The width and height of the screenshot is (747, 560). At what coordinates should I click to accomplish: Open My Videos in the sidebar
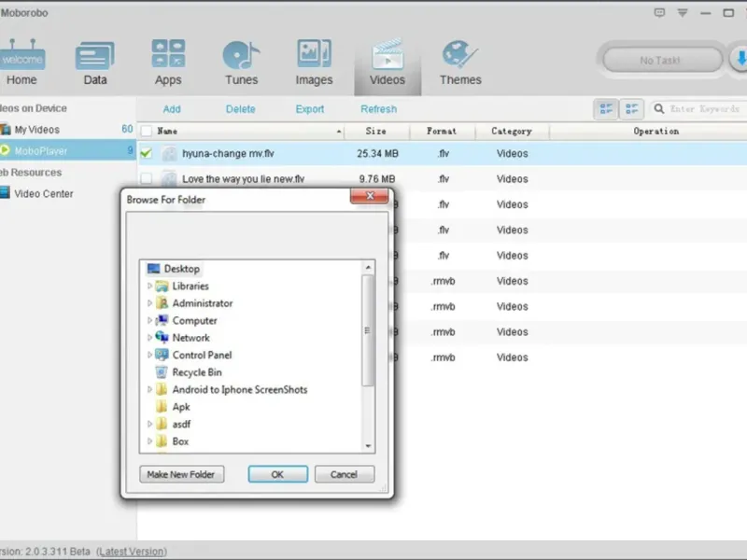[67, 130]
